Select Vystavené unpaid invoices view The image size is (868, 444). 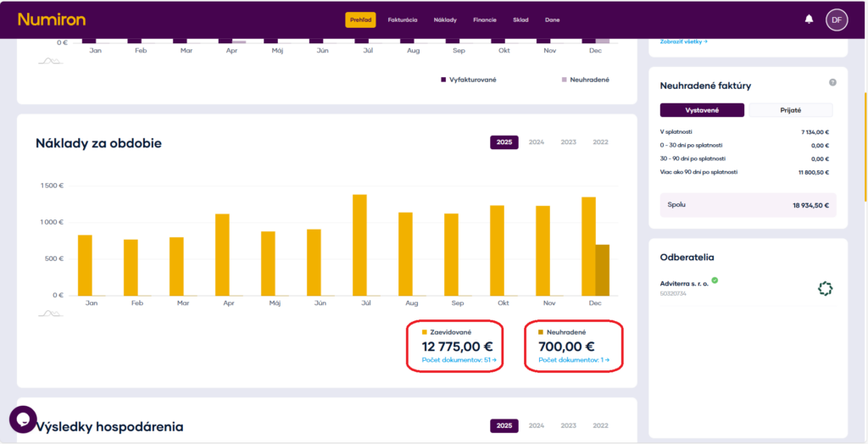click(x=702, y=110)
